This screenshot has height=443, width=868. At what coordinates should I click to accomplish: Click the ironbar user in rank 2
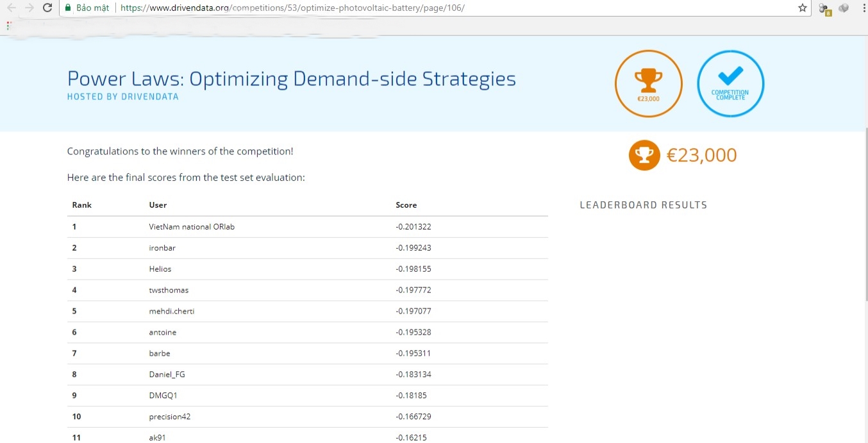162,248
